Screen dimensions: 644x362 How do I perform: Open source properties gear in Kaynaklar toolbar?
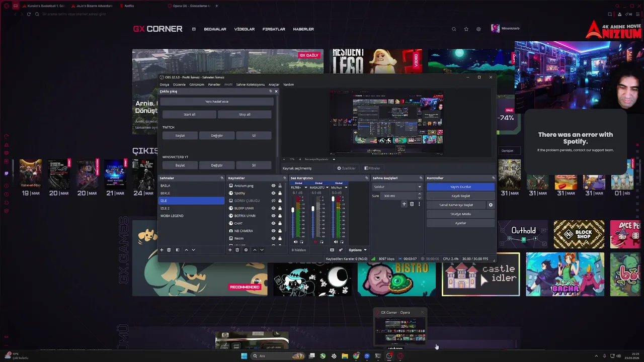click(246, 250)
